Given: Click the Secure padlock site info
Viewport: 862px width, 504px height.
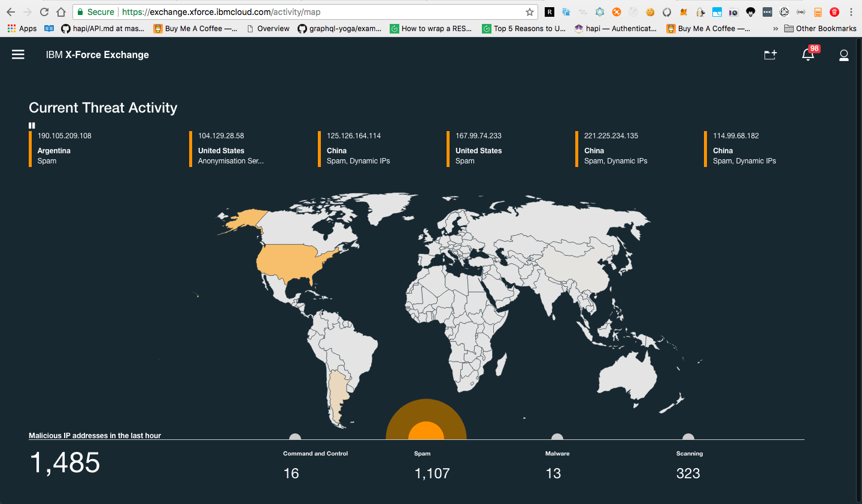Looking at the screenshot, I should [96, 12].
